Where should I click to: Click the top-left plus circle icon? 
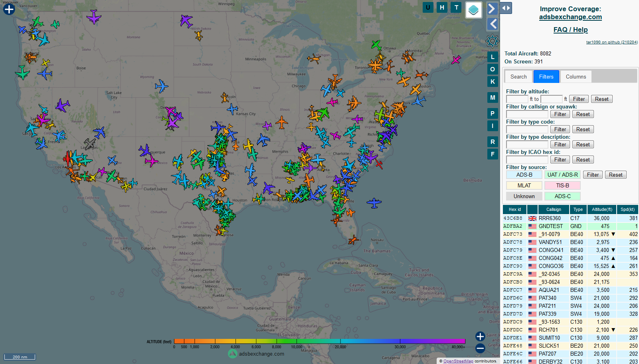click(9, 9)
